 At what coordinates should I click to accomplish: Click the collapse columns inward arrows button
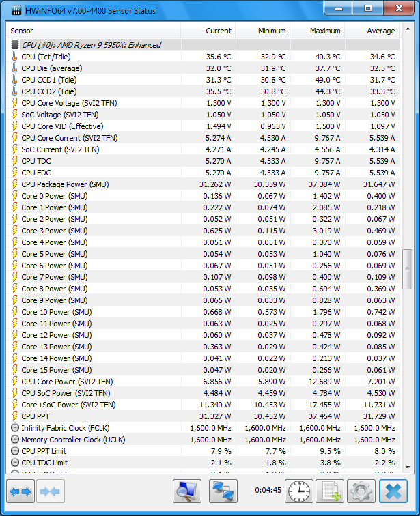(51, 491)
